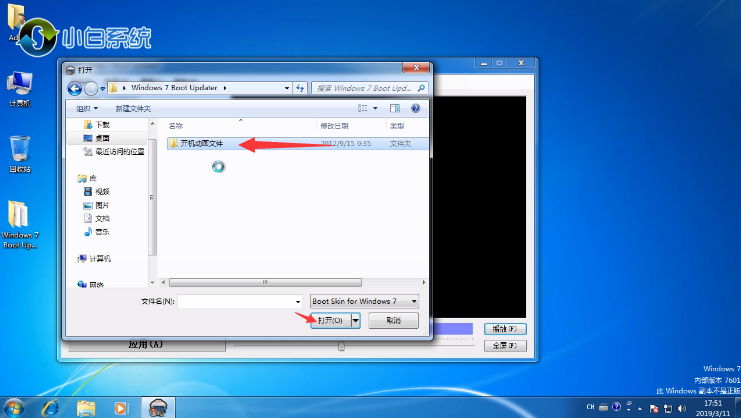Open the Windows Start button
The image size is (741, 418).
(x=13, y=408)
